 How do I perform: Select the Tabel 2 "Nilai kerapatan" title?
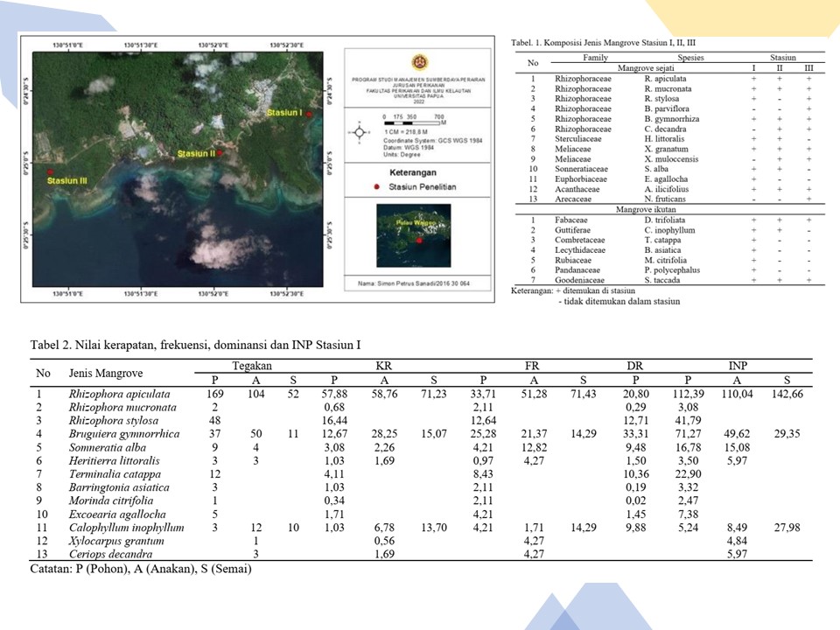[195, 345]
